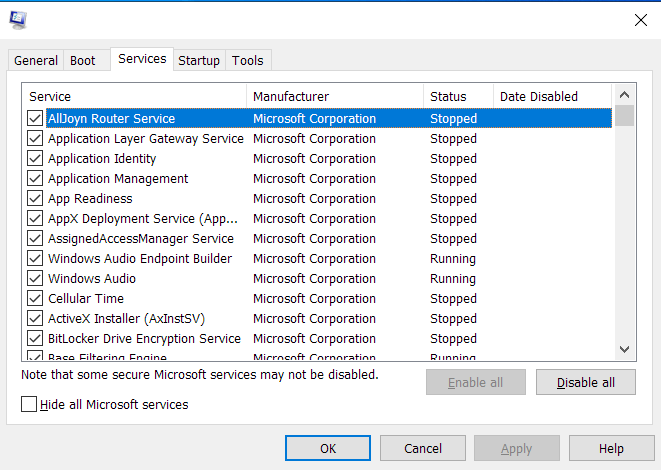Uncheck the AllJoyn Router Service checkbox
This screenshot has height=470, width=661.
click(35, 119)
